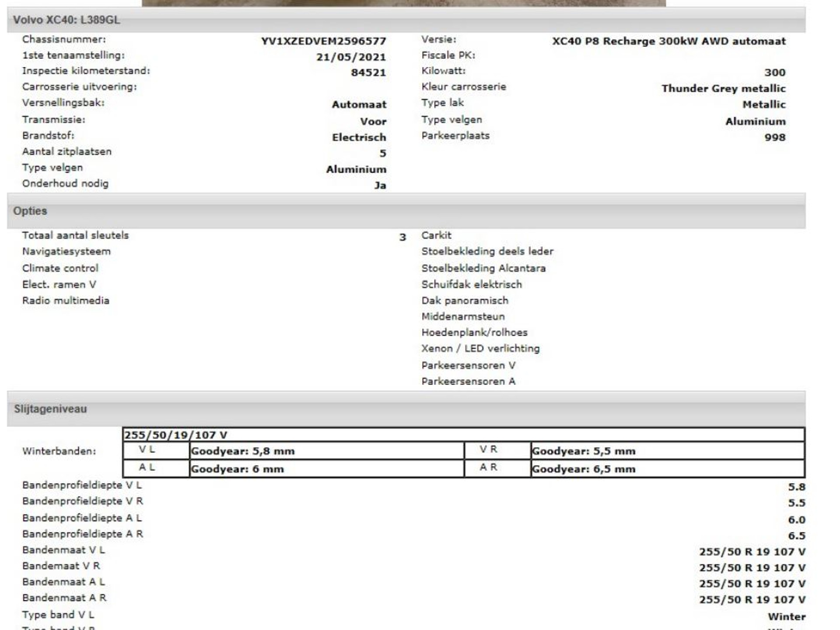
Task: Select the Dak panoramisch option
Action: click(465, 301)
